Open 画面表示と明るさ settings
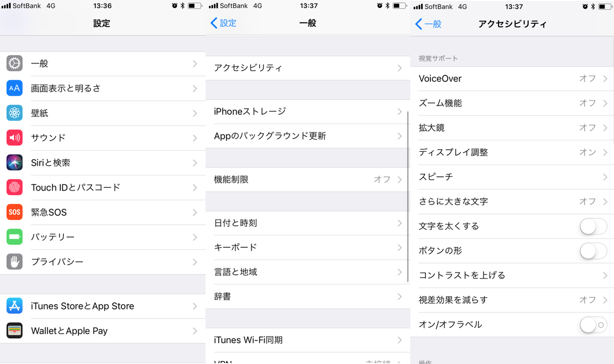This screenshot has width=614, height=364. [103, 88]
